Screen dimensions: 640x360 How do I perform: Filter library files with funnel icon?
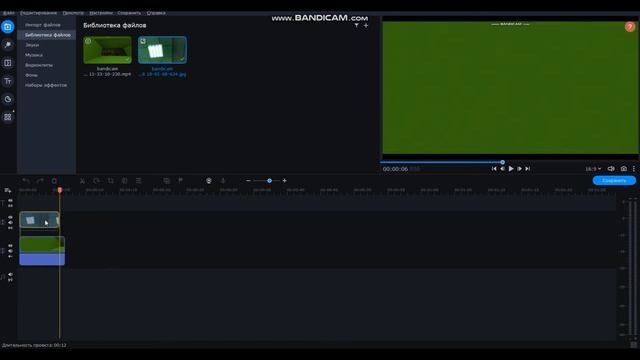(x=356, y=25)
